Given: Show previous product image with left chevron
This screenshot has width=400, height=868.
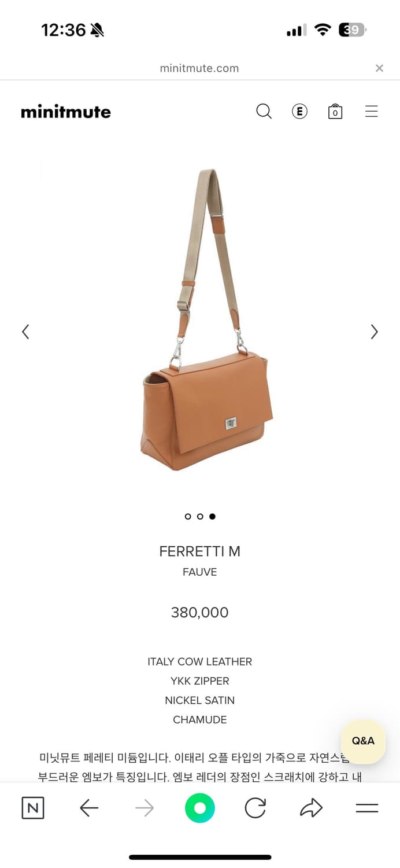Looking at the screenshot, I should (x=25, y=332).
